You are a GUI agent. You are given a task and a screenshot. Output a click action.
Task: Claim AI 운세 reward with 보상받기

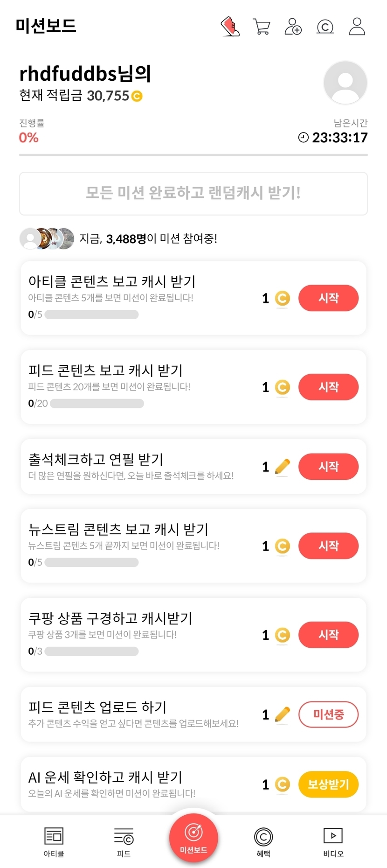328,784
